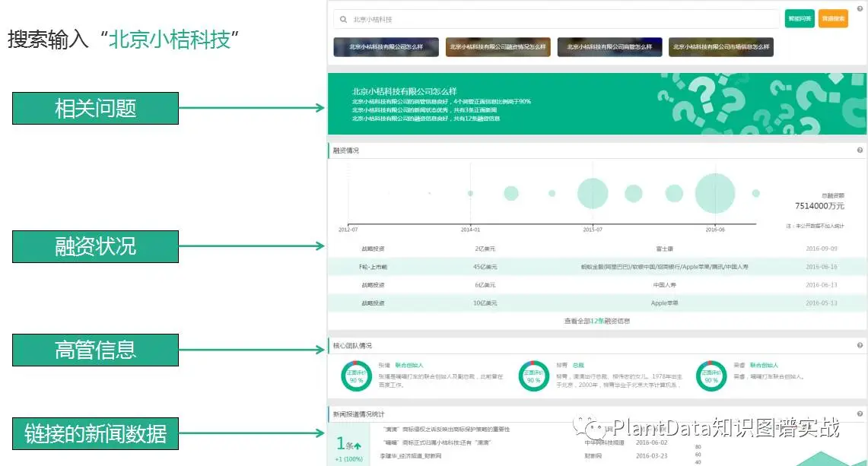Screen dimensions: 868x466
Task: Select suggestion 北京小桔科技有限公司怎么样
Action: tap(386, 47)
